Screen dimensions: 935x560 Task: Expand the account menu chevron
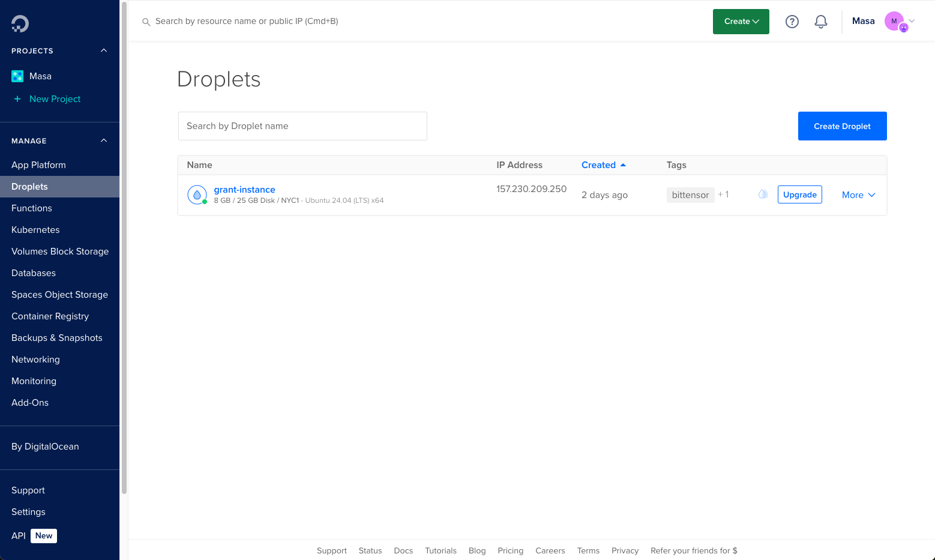point(912,21)
